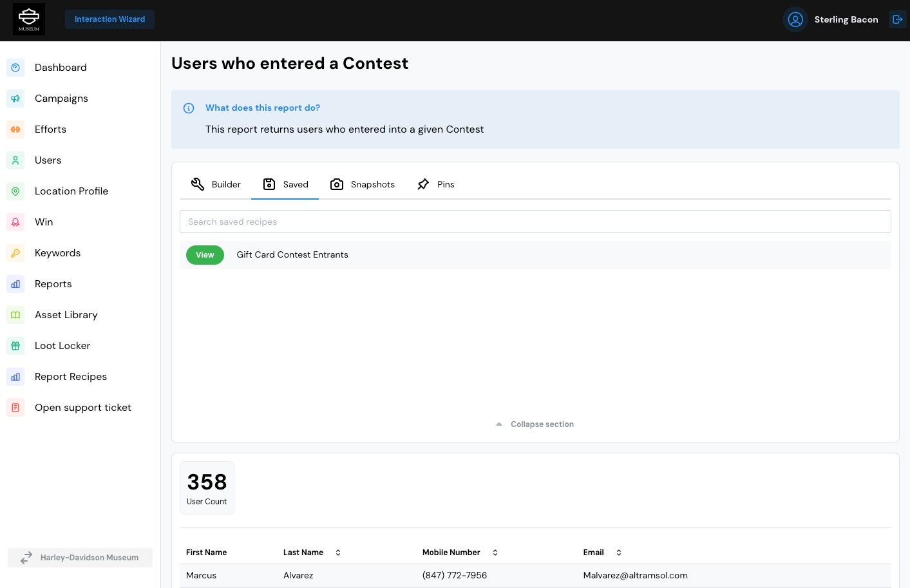Sort by Mobile Number column arrows
910x588 pixels.
coord(495,553)
